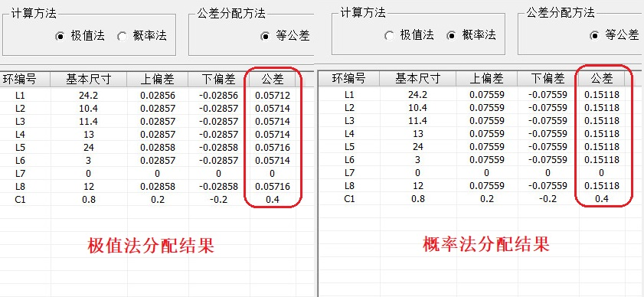The image size is (644, 297).
Task: Click 下偏差 column header in right table
Action: point(548,79)
